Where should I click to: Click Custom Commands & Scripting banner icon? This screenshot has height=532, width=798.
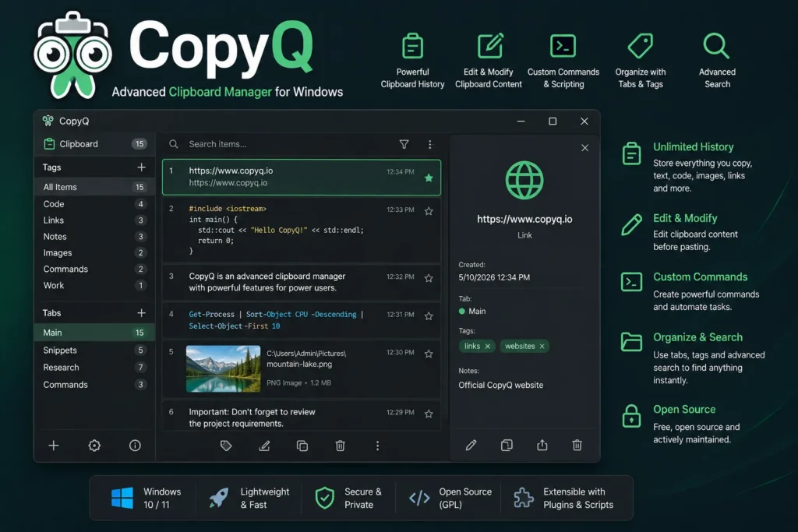tap(563, 46)
